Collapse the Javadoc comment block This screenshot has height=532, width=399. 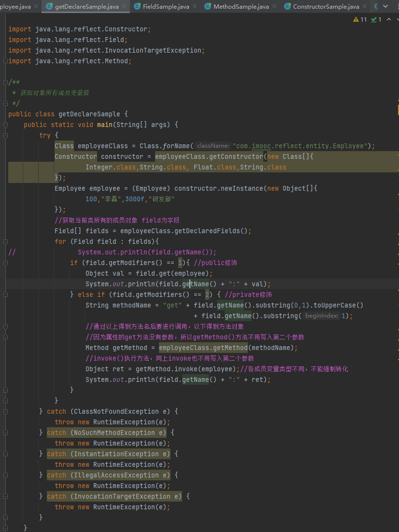point(5,82)
